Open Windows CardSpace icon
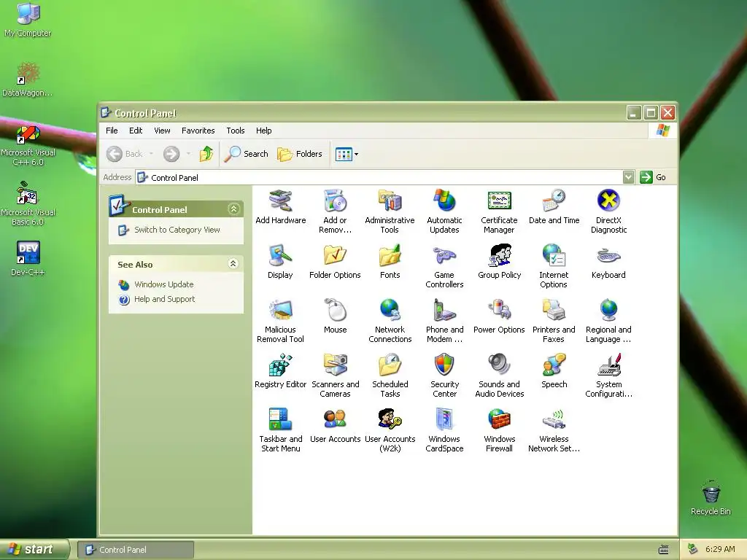 [444, 420]
